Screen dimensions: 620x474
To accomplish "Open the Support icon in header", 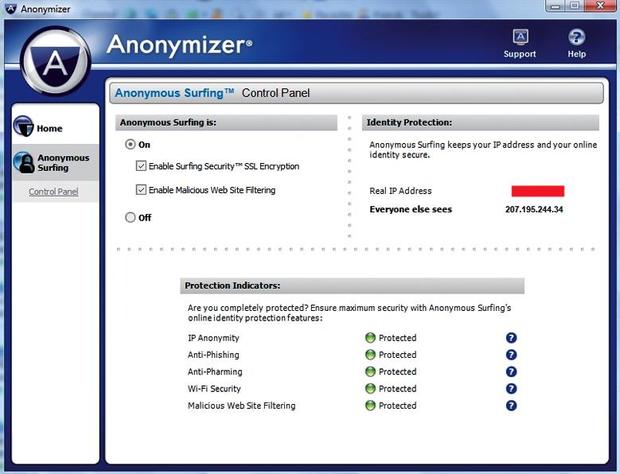I will pyautogui.click(x=519, y=37).
